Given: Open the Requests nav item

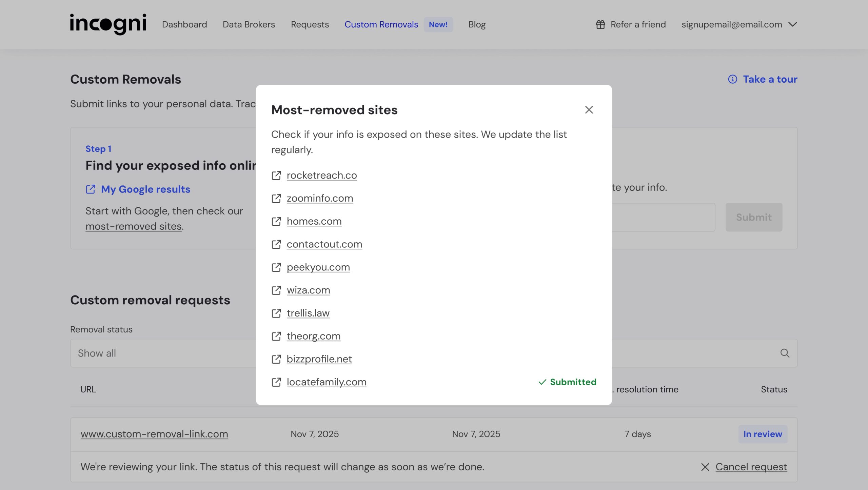Looking at the screenshot, I should click(x=310, y=24).
